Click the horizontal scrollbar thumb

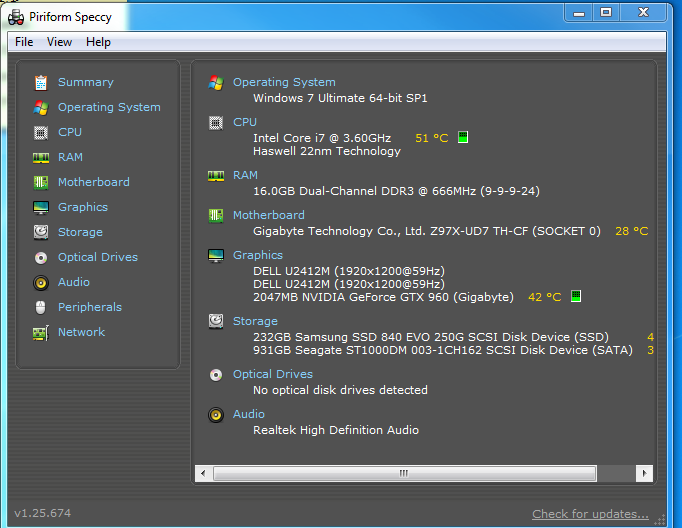click(405, 473)
